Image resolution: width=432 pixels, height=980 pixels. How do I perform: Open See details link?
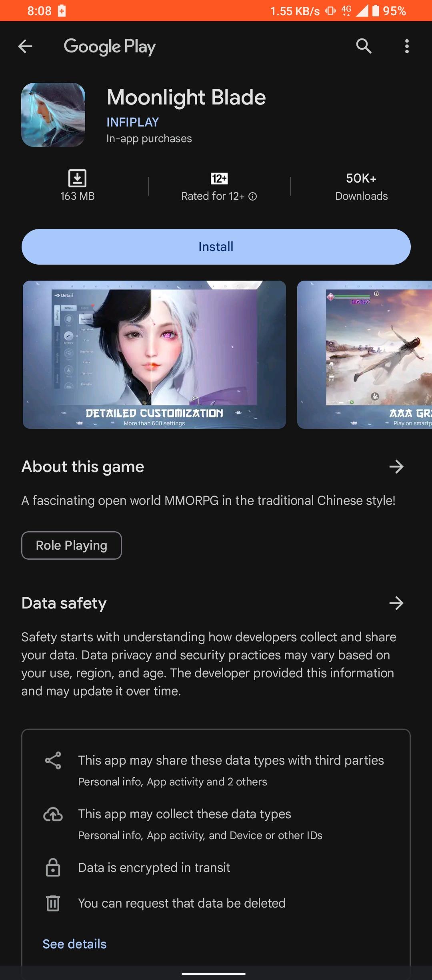74,944
